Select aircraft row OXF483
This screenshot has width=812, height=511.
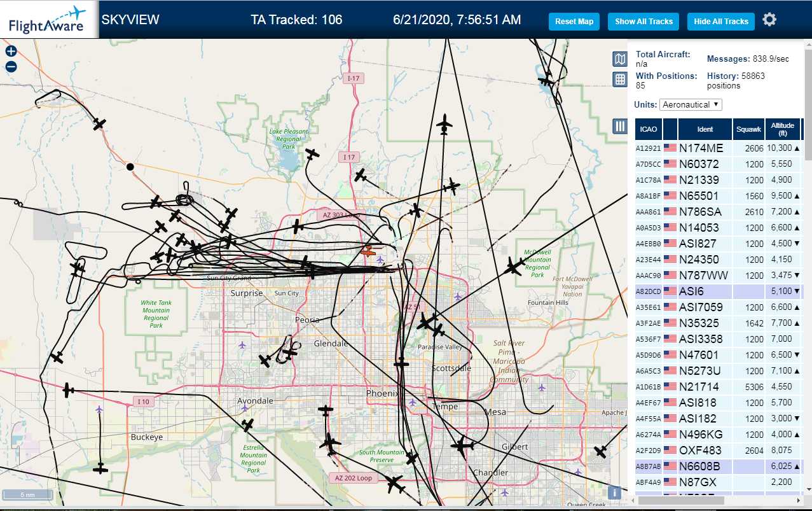tap(718, 450)
